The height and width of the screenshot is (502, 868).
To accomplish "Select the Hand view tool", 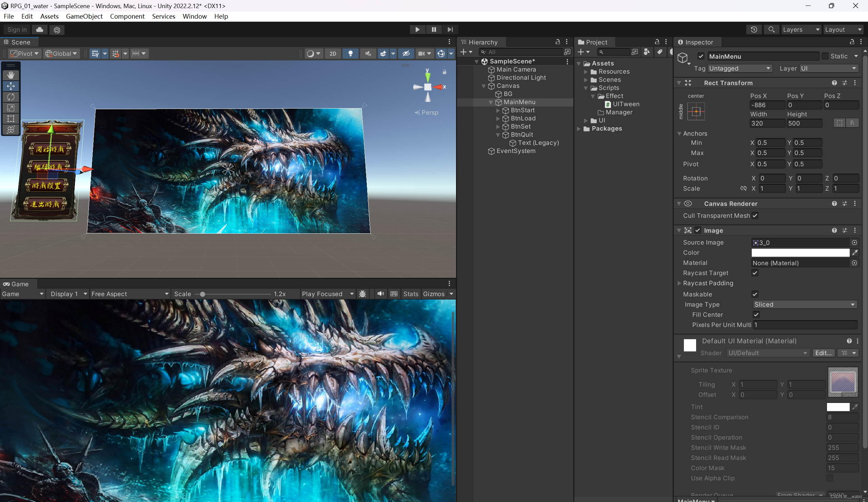I will (x=11, y=75).
